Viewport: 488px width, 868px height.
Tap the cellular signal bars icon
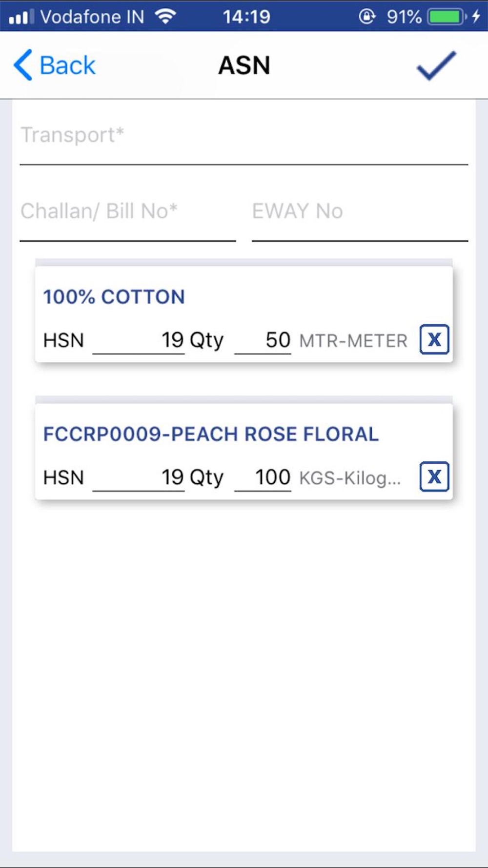click(21, 17)
